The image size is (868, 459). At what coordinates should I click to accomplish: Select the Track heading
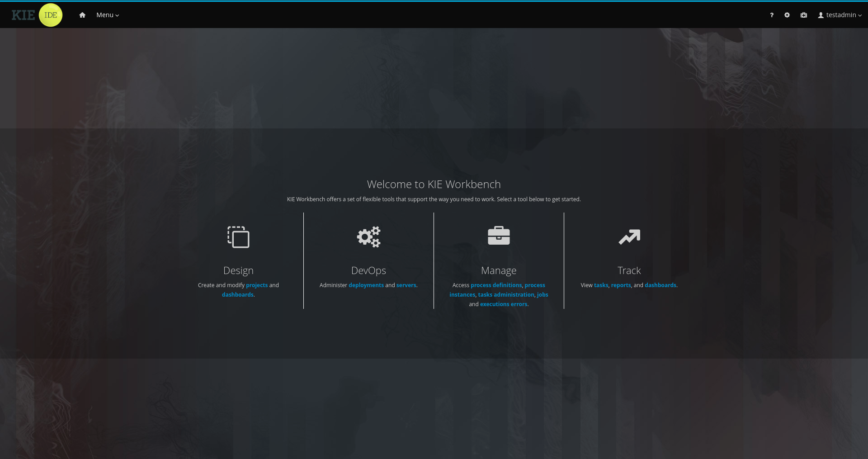[629, 270]
